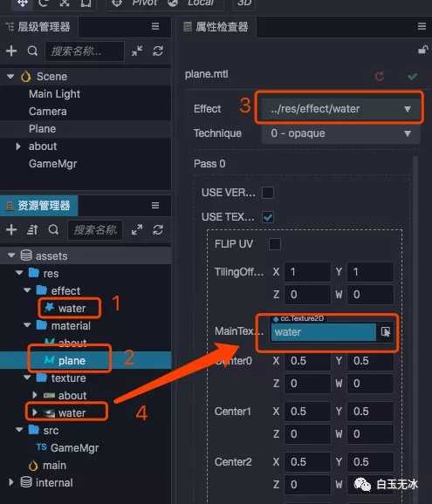
Task: Click the add asset plus icon in assets panel
Action: tap(11, 230)
